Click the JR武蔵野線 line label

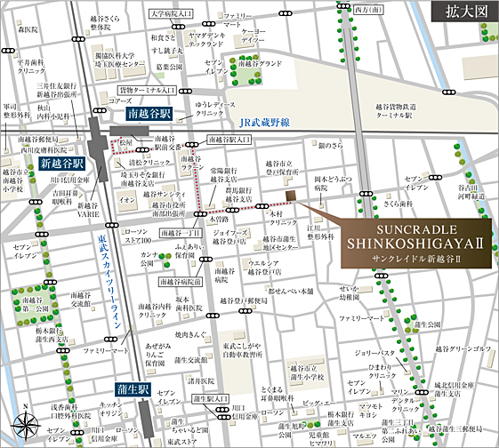click(x=264, y=123)
